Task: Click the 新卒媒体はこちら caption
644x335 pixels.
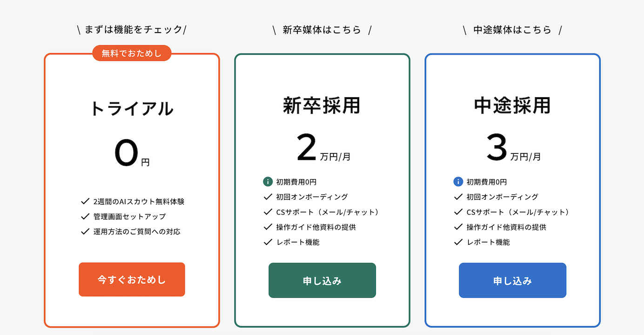Action: pos(322,30)
